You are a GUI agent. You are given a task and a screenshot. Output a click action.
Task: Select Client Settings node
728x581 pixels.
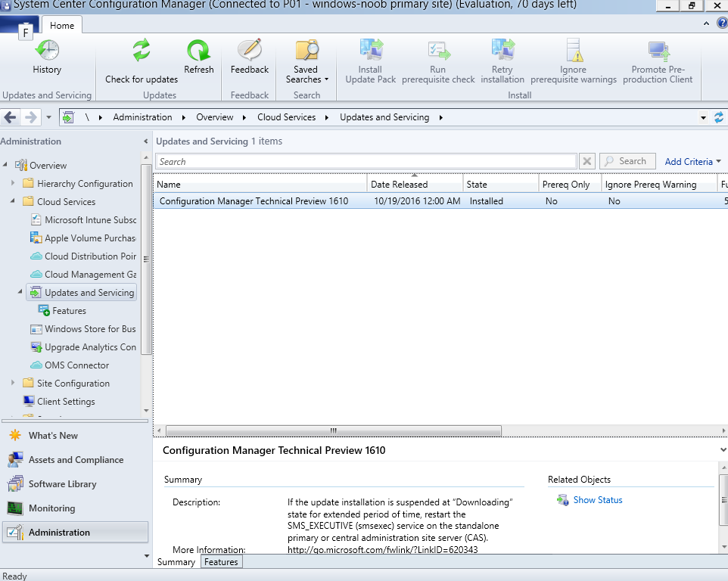click(59, 402)
